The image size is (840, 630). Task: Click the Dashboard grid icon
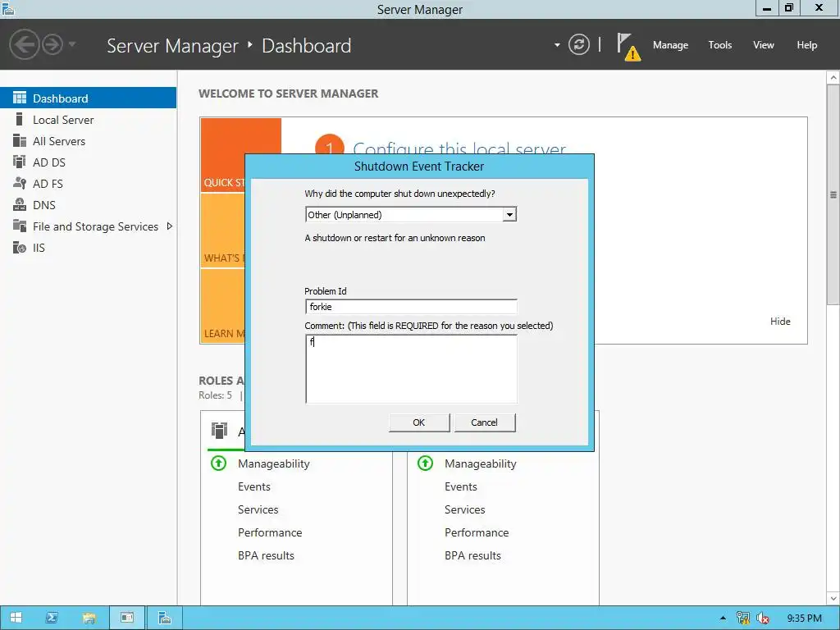20,98
